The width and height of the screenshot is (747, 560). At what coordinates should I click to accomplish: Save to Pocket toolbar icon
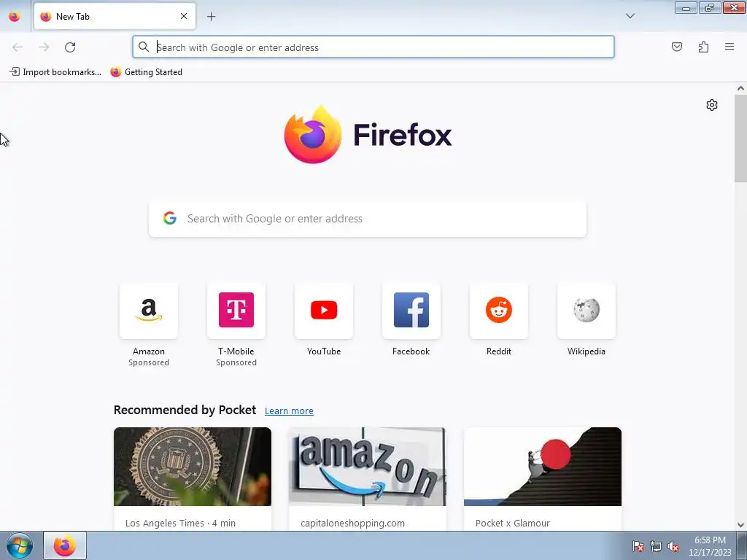[676, 47]
